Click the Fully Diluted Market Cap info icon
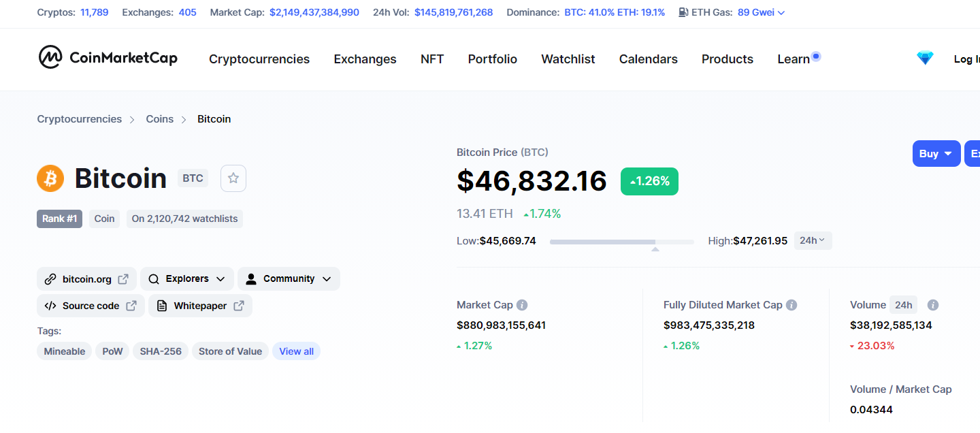Image resolution: width=980 pixels, height=433 pixels. [791, 305]
